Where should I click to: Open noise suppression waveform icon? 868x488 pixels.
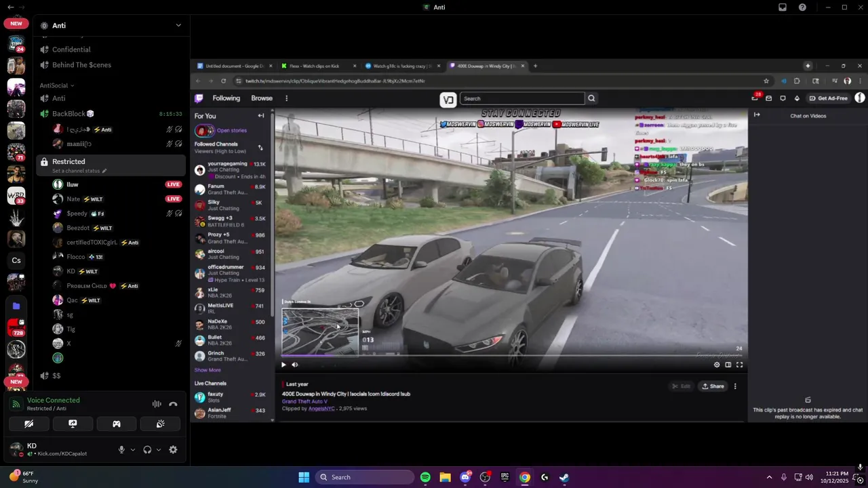point(157,404)
